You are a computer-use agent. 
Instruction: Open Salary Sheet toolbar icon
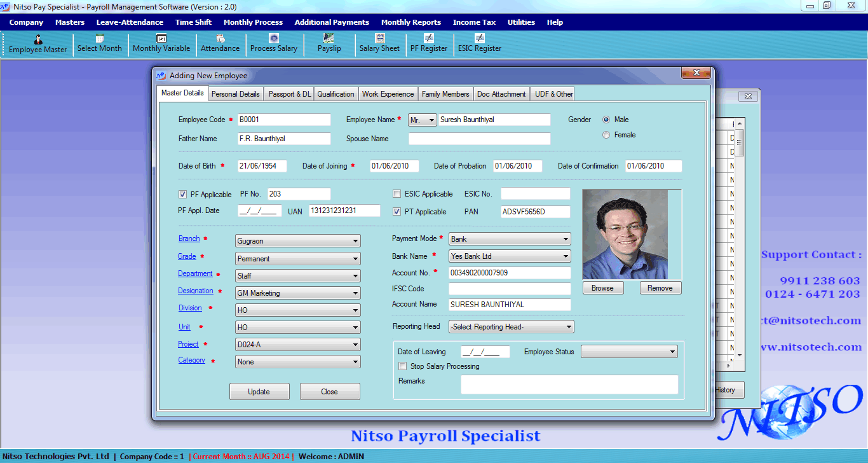click(x=379, y=44)
